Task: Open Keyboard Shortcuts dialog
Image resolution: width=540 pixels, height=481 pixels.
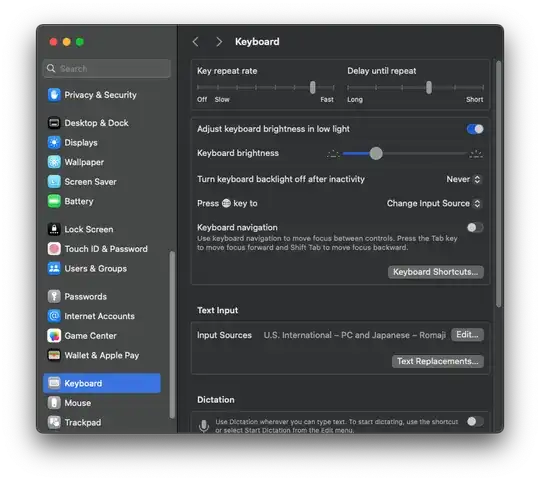Action: 436,272
